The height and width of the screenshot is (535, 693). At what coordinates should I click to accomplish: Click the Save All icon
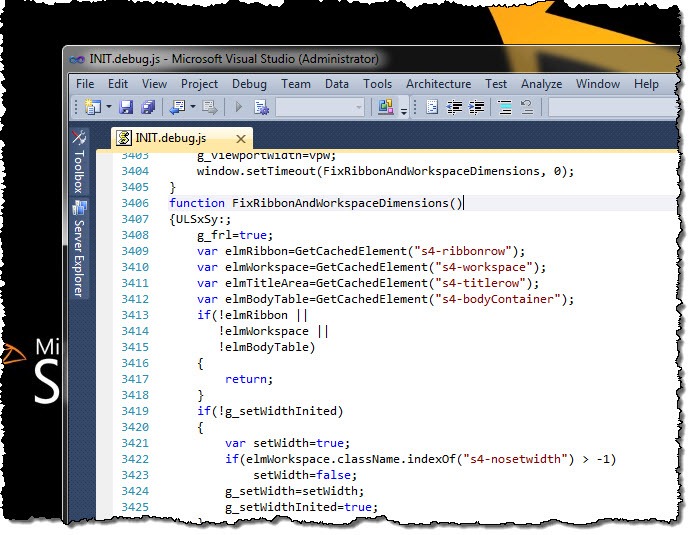[x=148, y=107]
